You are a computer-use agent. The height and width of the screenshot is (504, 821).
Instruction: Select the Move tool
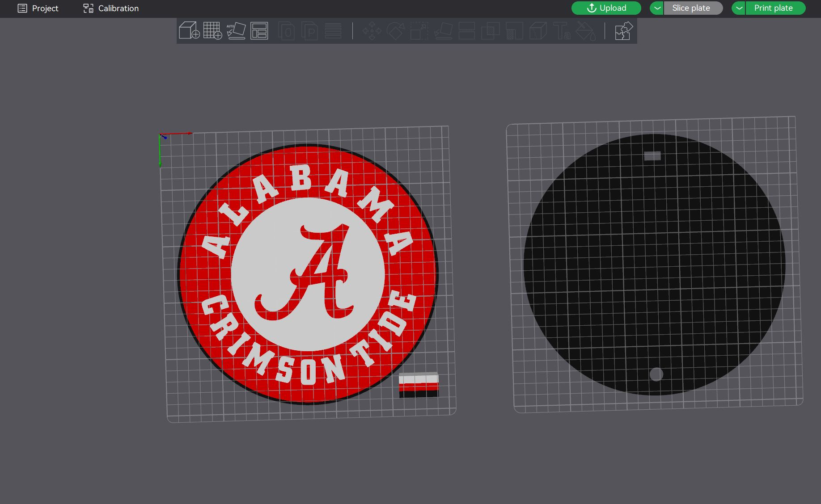[372, 31]
